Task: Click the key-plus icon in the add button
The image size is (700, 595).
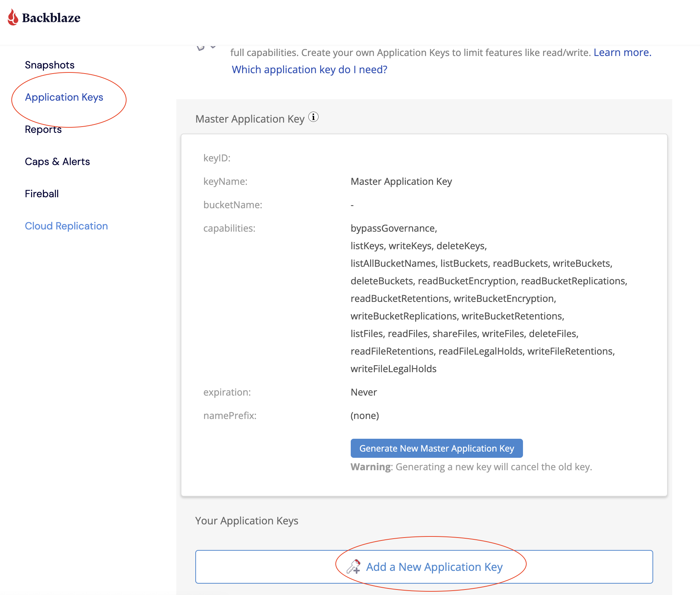Action: click(x=354, y=566)
